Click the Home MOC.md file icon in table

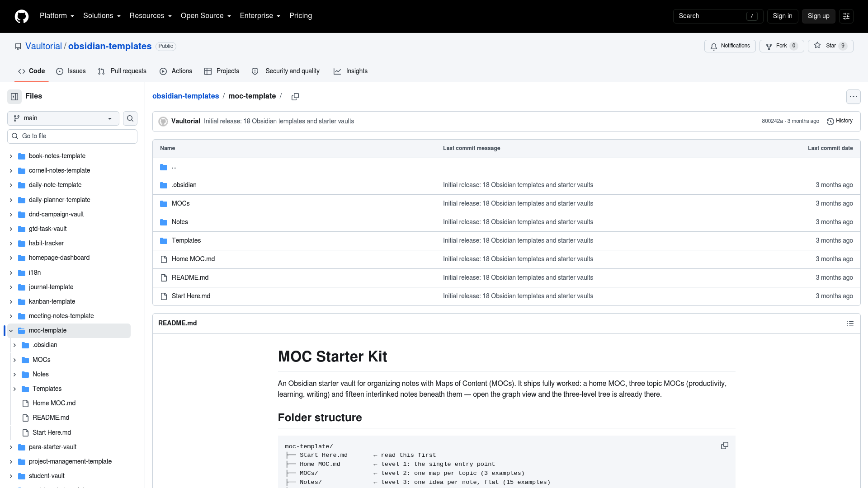click(x=164, y=259)
